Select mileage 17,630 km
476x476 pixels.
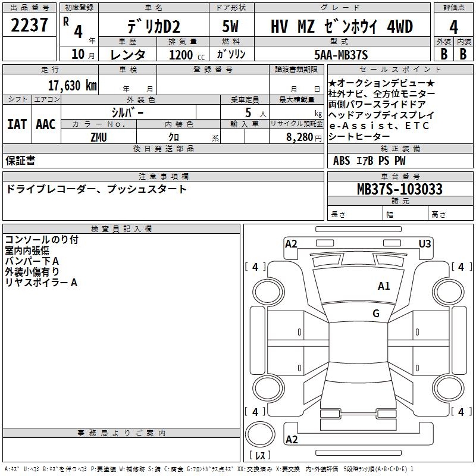point(72,85)
